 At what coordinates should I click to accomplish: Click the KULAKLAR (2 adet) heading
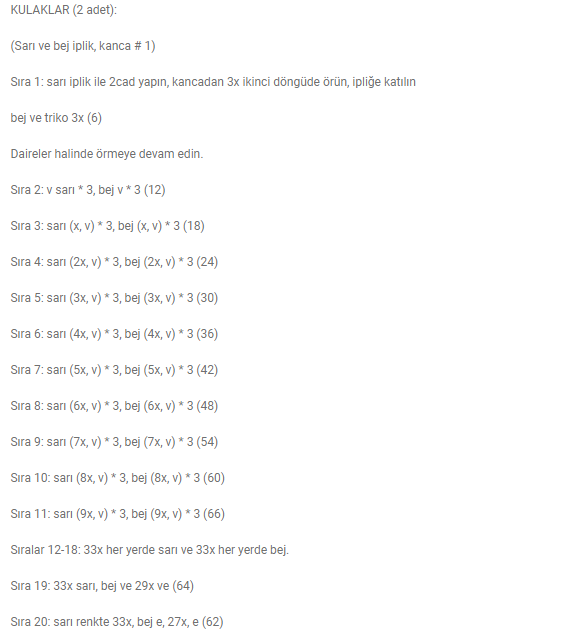point(63,10)
